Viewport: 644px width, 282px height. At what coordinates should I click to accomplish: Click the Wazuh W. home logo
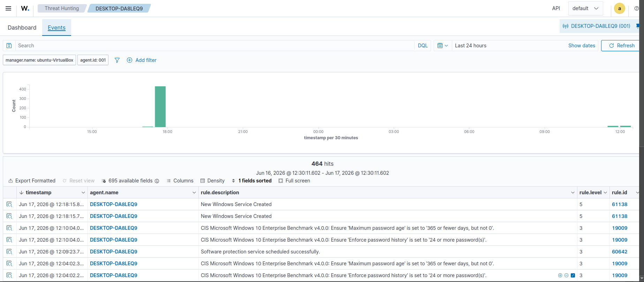(25, 8)
